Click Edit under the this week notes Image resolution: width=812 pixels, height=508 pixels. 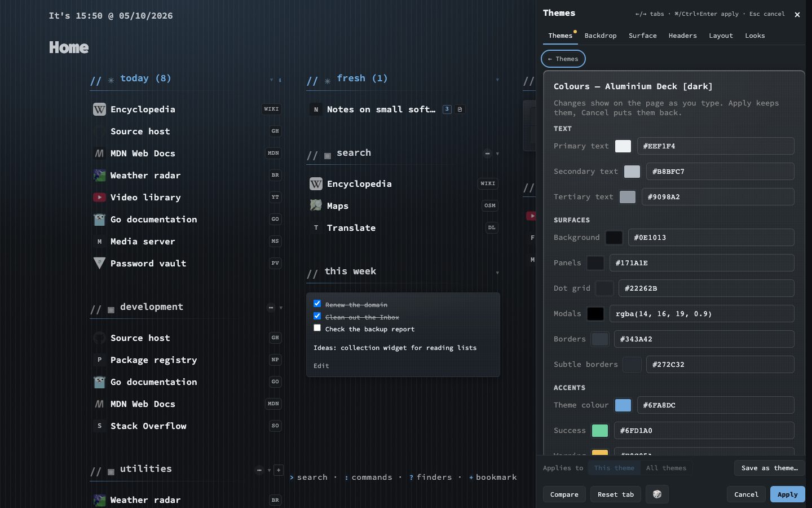pyautogui.click(x=321, y=366)
